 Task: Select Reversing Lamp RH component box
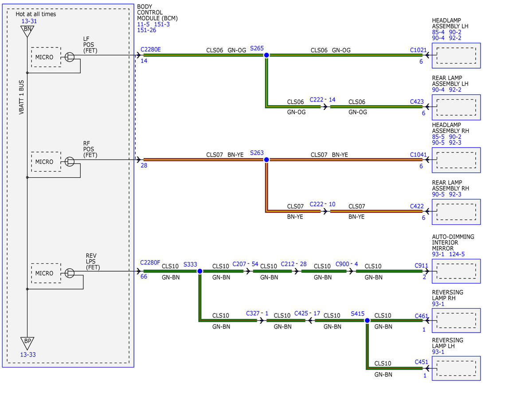click(456, 321)
